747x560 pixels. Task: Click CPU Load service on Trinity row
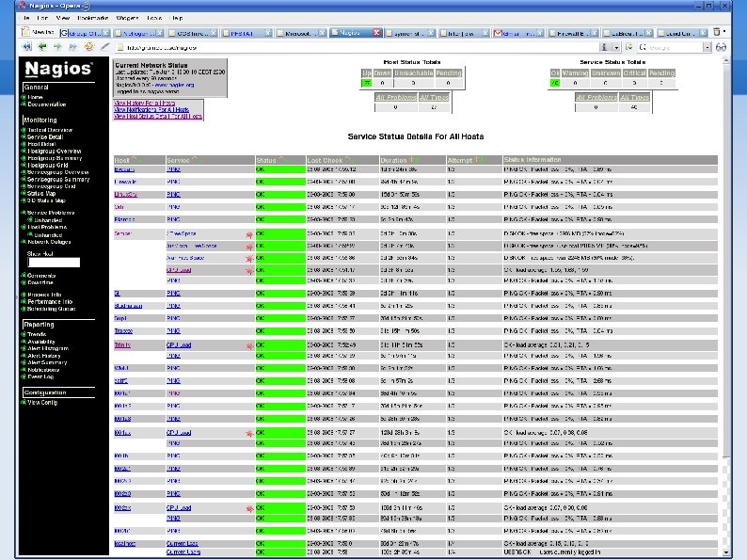[x=179, y=345]
